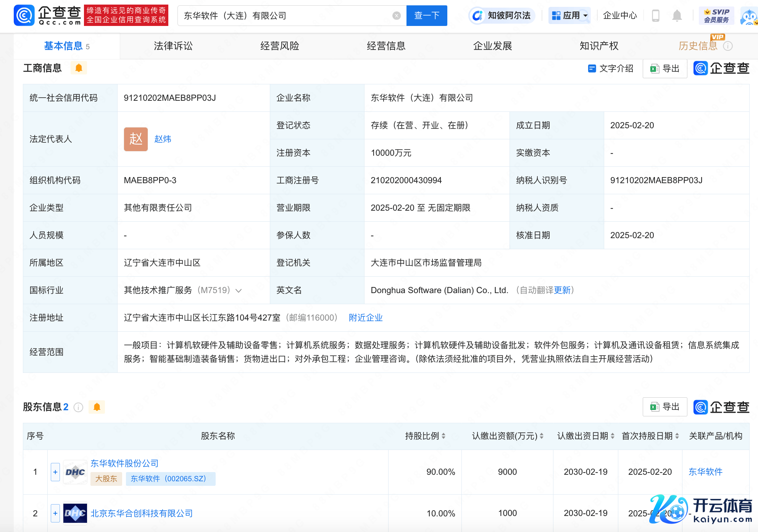Screen dimensions: 758x532
Task: Open the 附近企业 link
Action: 365,318
